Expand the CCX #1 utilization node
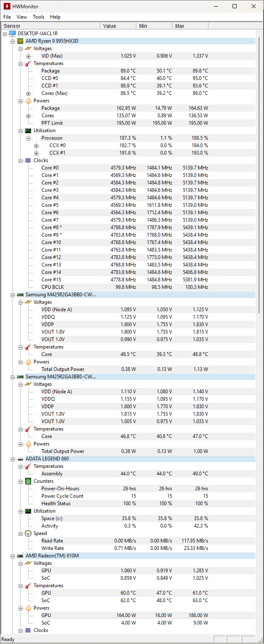This screenshot has height=644, width=264. (36, 153)
